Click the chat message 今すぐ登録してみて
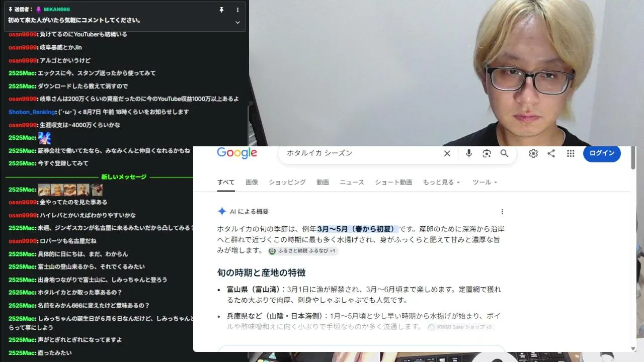 click(63, 163)
